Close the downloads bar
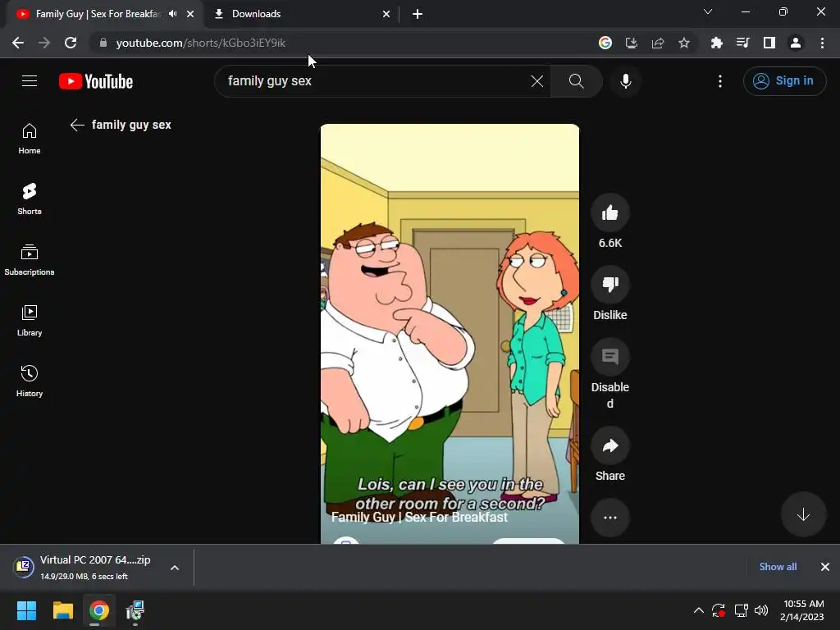The width and height of the screenshot is (840, 630). pos(825,567)
